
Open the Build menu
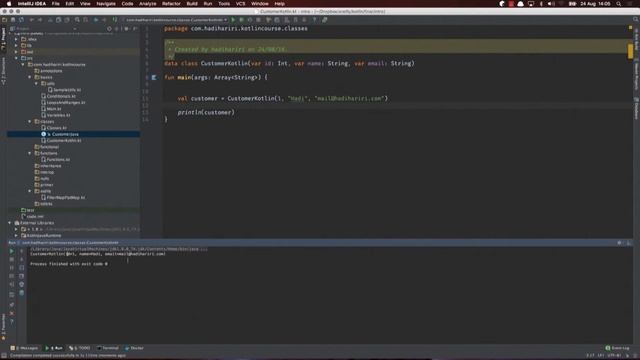[x=192, y=4]
